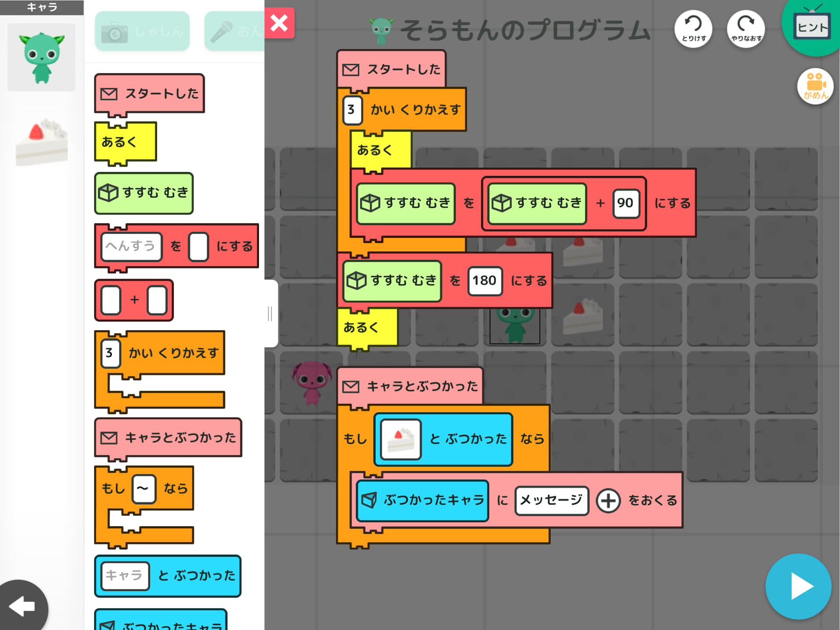Click the へんすう variable slot in palette
The image size is (840, 630).
(x=131, y=246)
